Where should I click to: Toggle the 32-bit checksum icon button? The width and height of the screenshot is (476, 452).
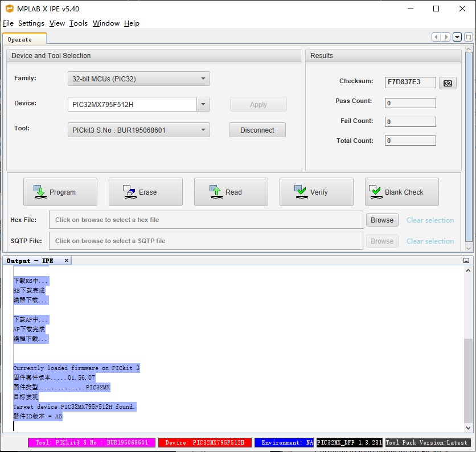(448, 83)
